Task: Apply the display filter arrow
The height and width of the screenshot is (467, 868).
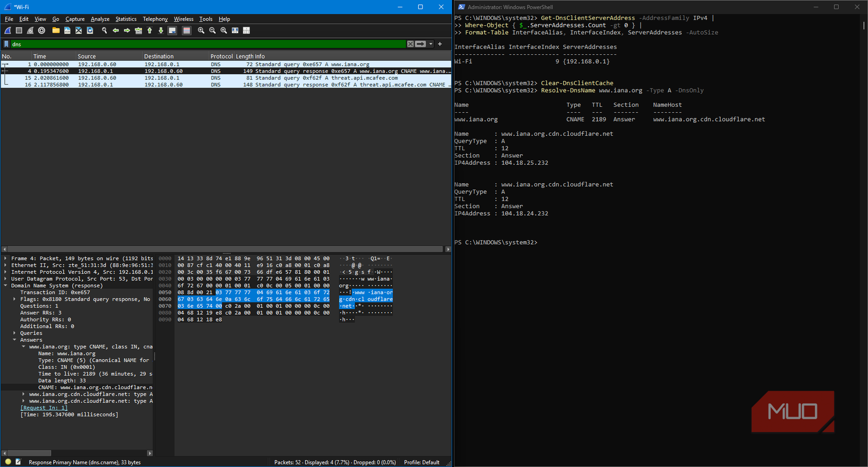Action: click(420, 44)
